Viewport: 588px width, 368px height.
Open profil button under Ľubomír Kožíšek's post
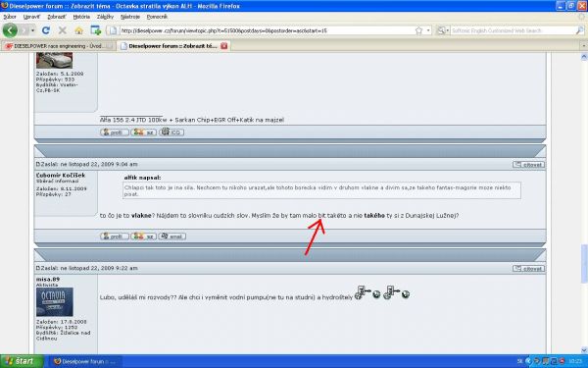pos(115,237)
